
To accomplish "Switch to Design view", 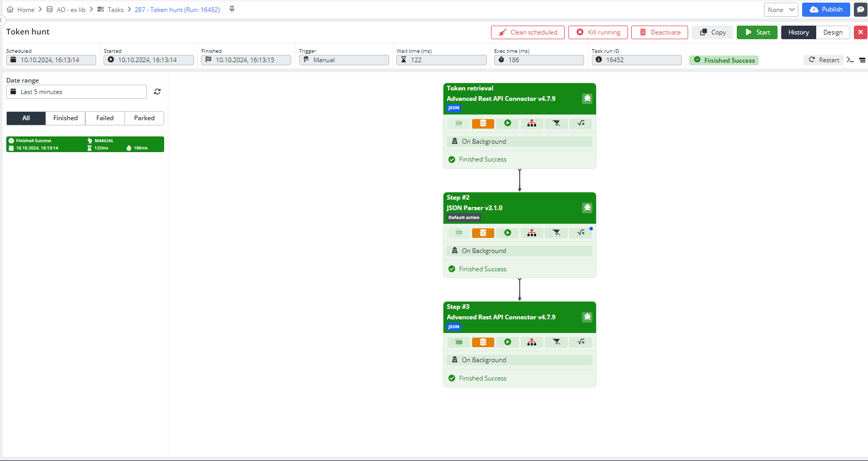I will 832,32.
